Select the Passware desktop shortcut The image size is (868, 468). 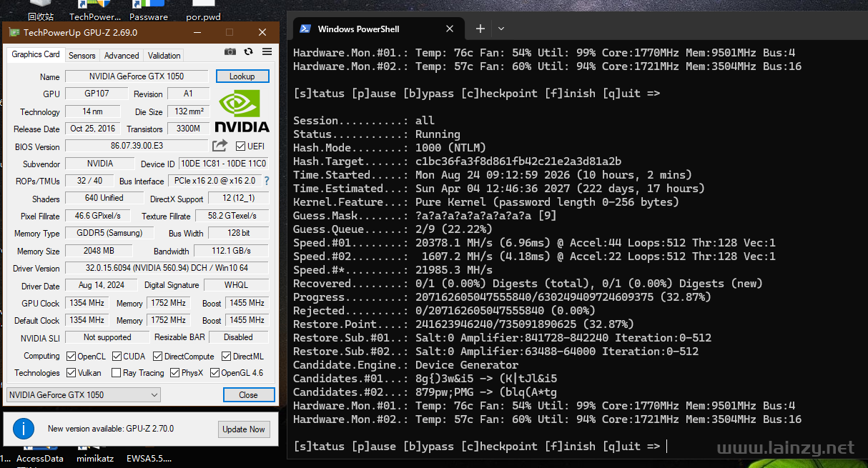[x=149, y=11]
